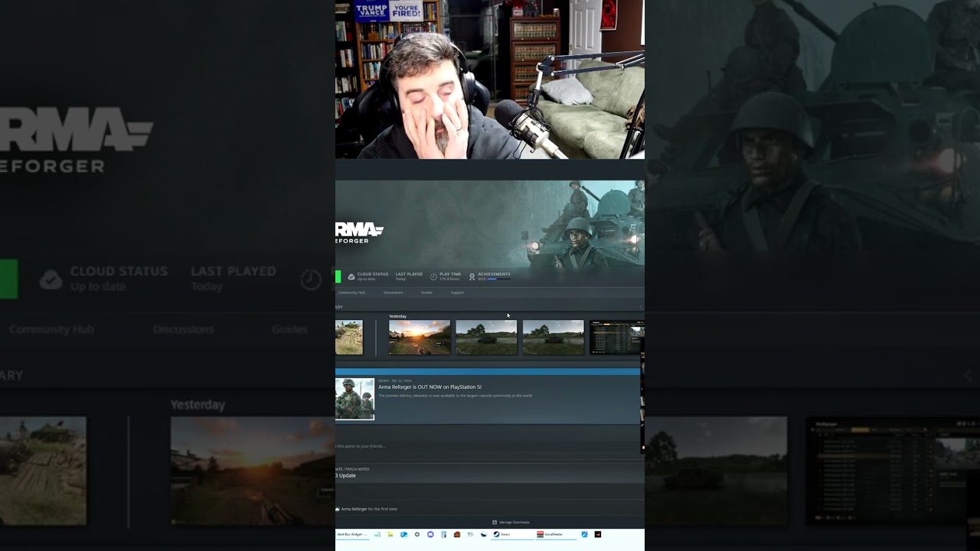The width and height of the screenshot is (980, 551).
Task: Open the Guides tab
Action: click(x=426, y=292)
